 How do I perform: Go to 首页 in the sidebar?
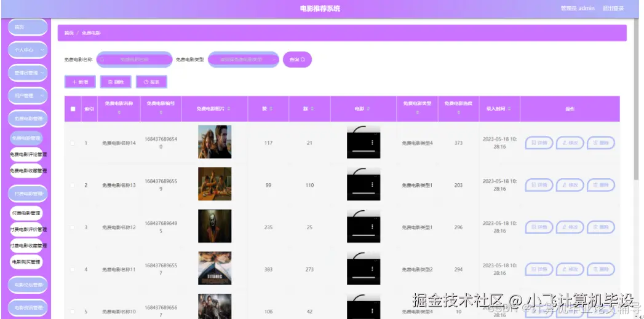pyautogui.click(x=28, y=27)
